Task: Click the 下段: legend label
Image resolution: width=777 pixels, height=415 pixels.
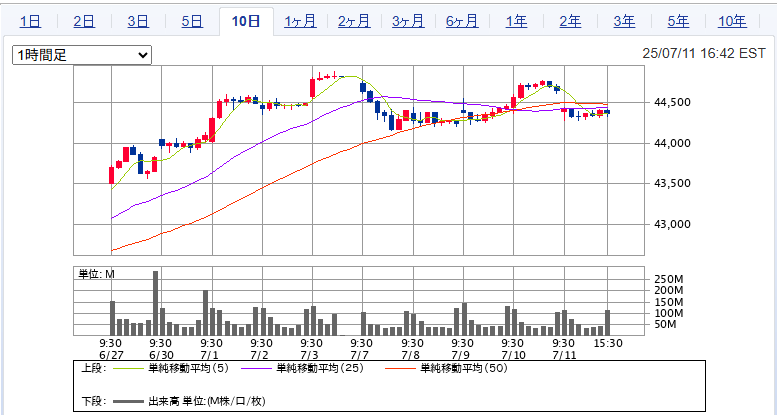Action: pyautogui.click(x=94, y=401)
